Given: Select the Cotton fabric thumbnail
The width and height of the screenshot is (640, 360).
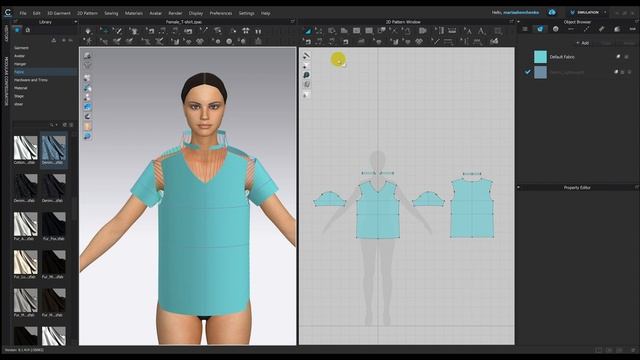Looking at the screenshot, I should (25, 147).
